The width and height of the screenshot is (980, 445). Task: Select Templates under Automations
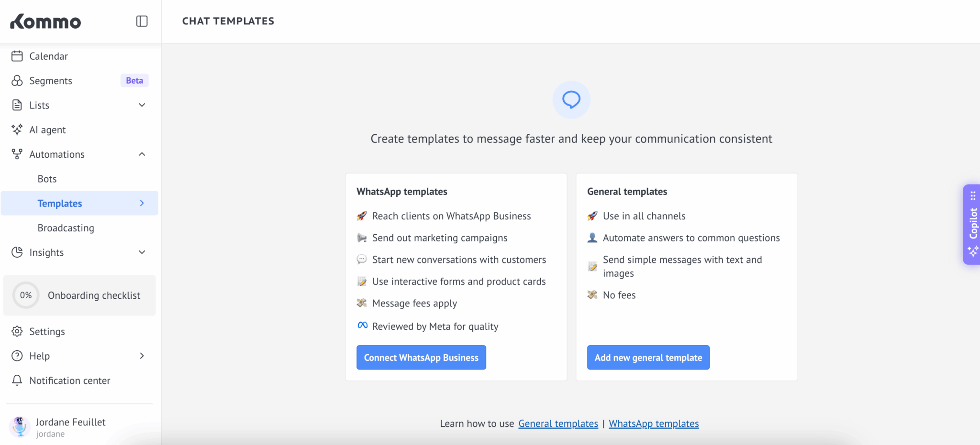click(79, 203)
